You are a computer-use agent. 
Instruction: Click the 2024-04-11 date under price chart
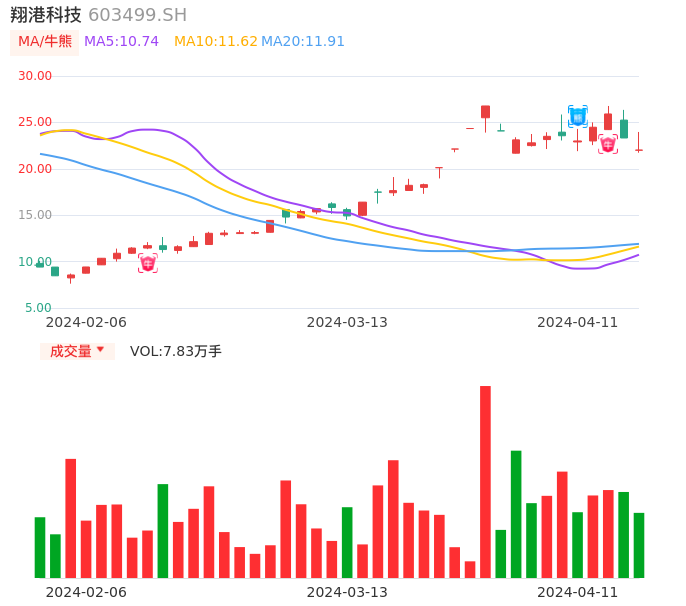578,322
